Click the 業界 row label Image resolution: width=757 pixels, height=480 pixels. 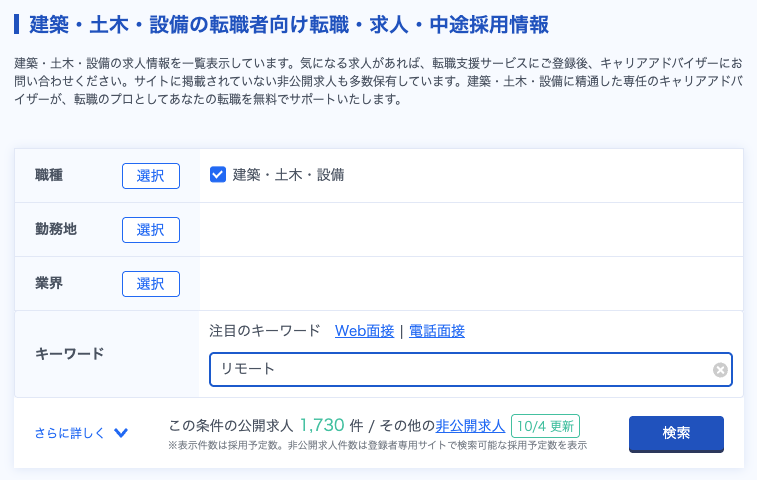(49, 284)
